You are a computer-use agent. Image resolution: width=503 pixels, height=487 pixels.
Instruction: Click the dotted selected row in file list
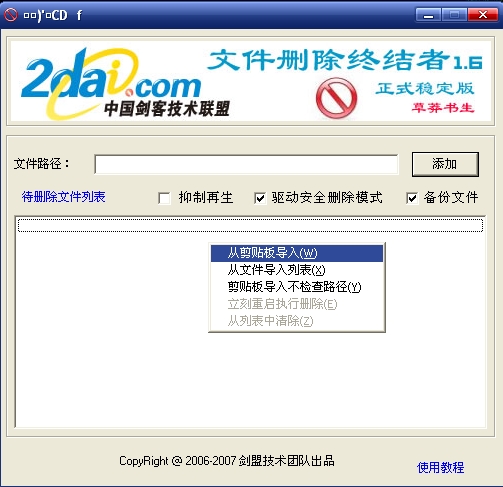tap(250, 225)
